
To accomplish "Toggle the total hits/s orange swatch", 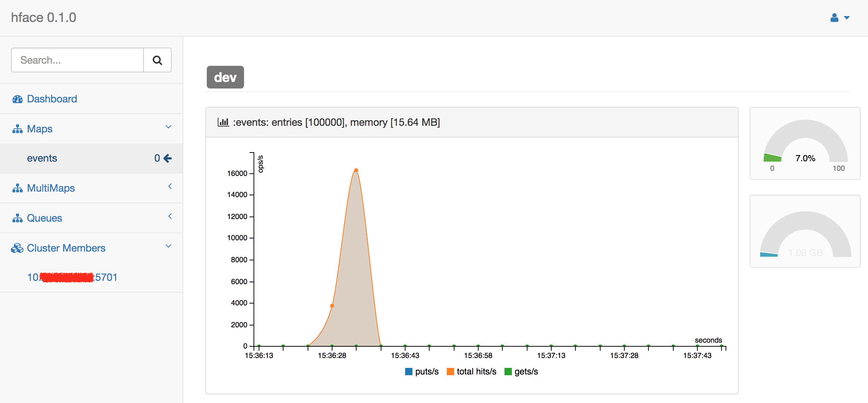I will coord(450,372).
